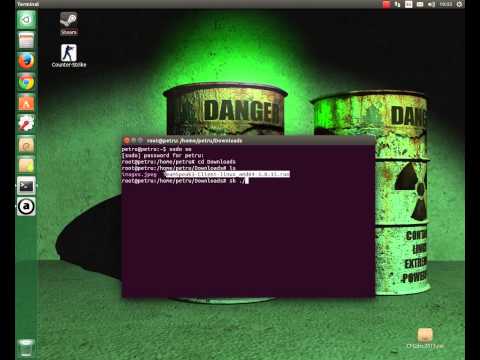The image size is (480, 360).
Task: Open the network indicator in the top panel
Action: 397,4
